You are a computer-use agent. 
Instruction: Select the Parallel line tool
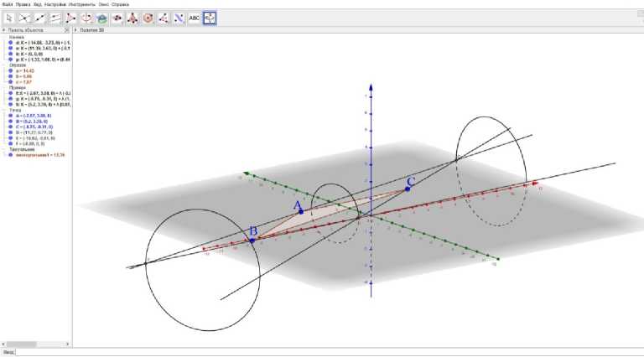(55, 18)
